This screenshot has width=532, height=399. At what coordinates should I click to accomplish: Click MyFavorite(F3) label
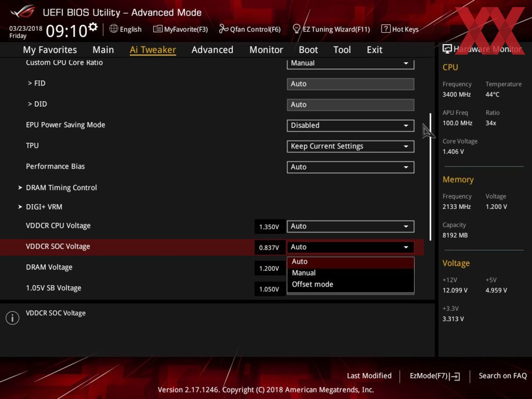coord(186,29)
